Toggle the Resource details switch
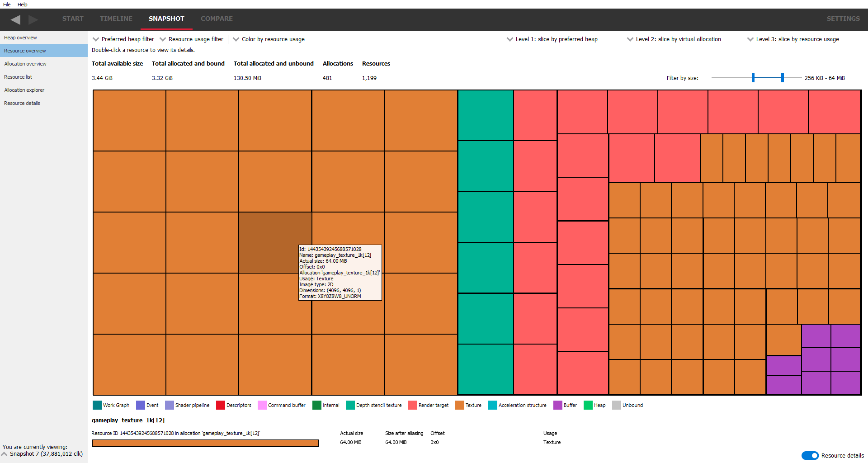 coord(810,455)
